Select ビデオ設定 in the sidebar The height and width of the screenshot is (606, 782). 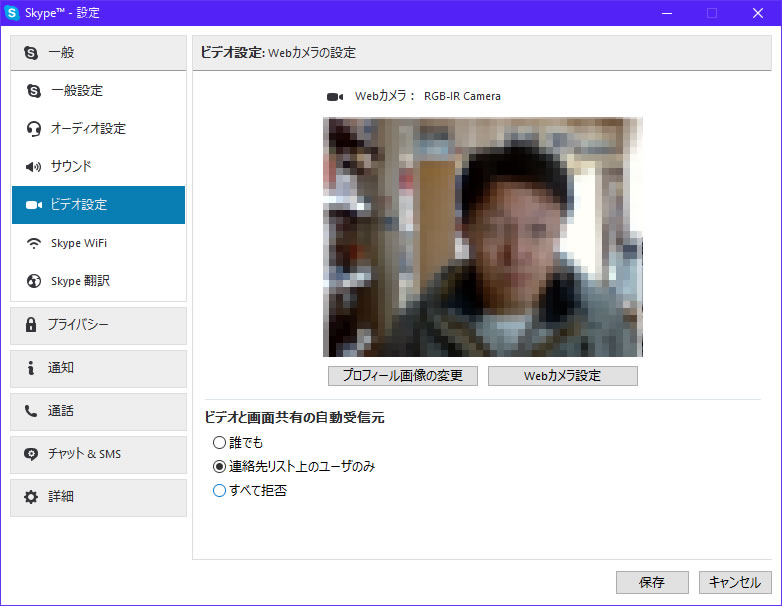(98, 205)
